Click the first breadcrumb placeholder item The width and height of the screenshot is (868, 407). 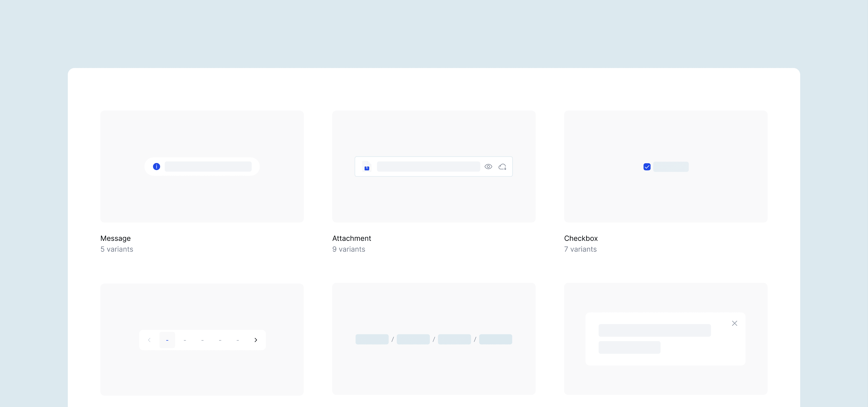[x=372, y=339]
